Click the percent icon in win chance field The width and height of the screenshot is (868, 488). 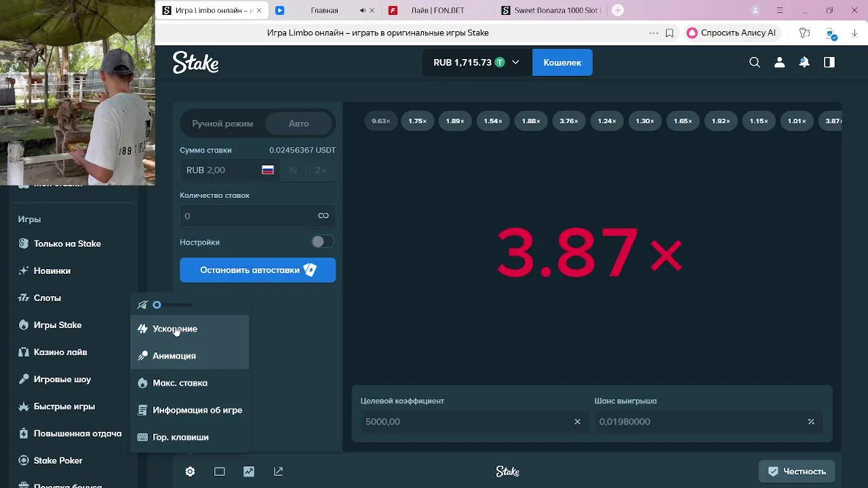pyautogui.click(x=811, y=422)
